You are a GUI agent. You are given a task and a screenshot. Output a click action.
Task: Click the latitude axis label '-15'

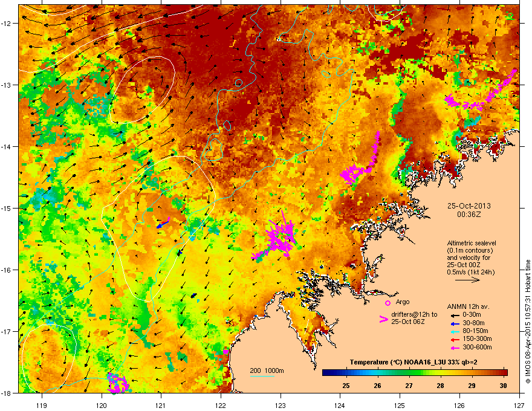[7, 208]
